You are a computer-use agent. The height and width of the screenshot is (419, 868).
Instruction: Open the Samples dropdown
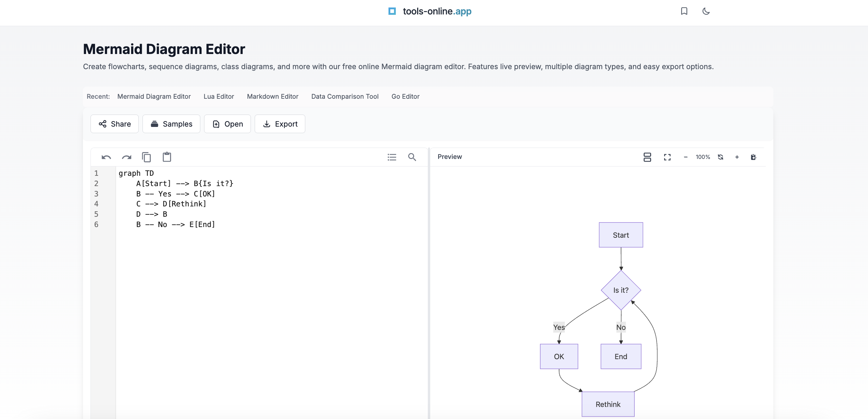(x=171, y=124)
